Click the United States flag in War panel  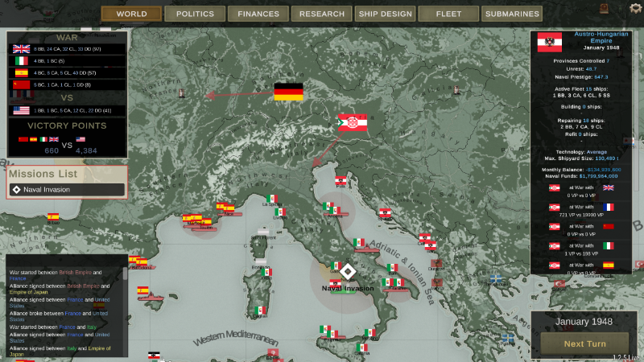[x=21, y=110]
